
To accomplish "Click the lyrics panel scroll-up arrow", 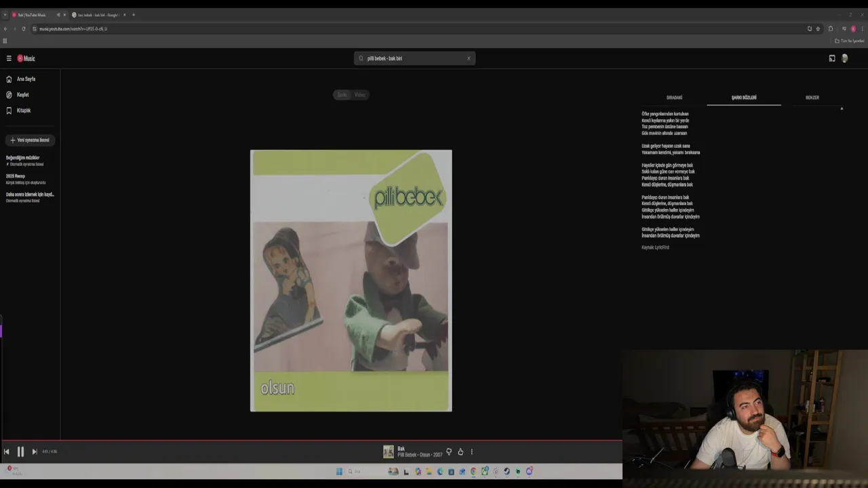I will click(842, 108).
